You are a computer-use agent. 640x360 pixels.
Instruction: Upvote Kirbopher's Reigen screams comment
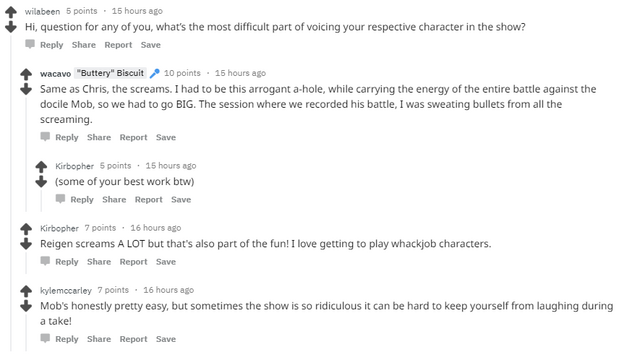pos(26,229)
